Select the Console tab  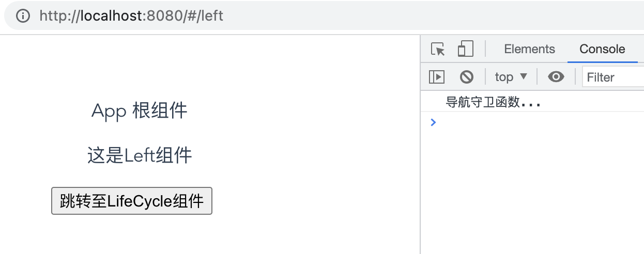[602, 49]
